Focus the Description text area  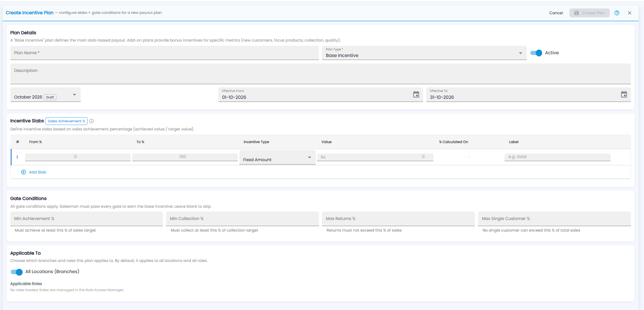tap(320, 74)
